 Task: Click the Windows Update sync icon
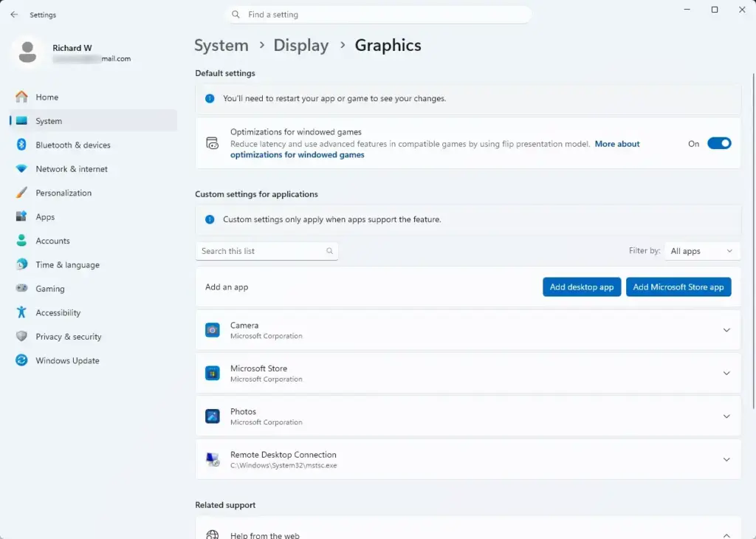click(x=21, y=360)
